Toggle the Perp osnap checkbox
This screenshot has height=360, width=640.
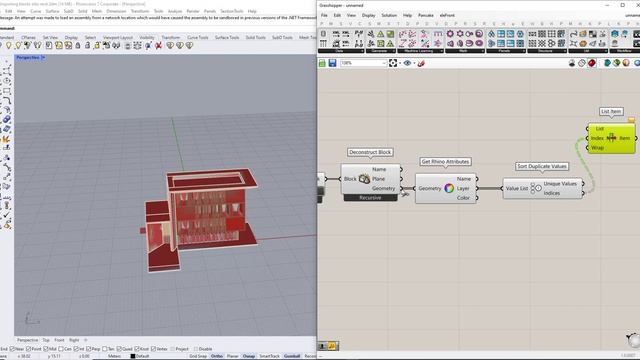click(89, 349)
